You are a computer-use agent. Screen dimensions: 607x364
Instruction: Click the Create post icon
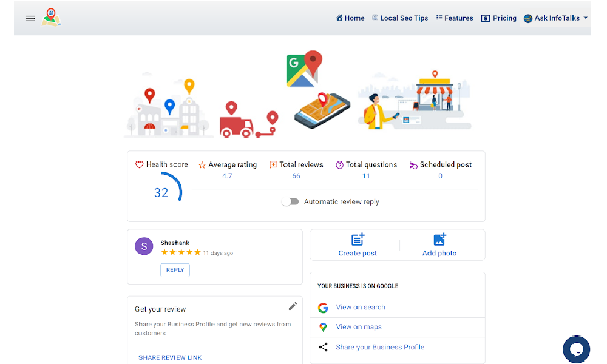coord(358,240)
